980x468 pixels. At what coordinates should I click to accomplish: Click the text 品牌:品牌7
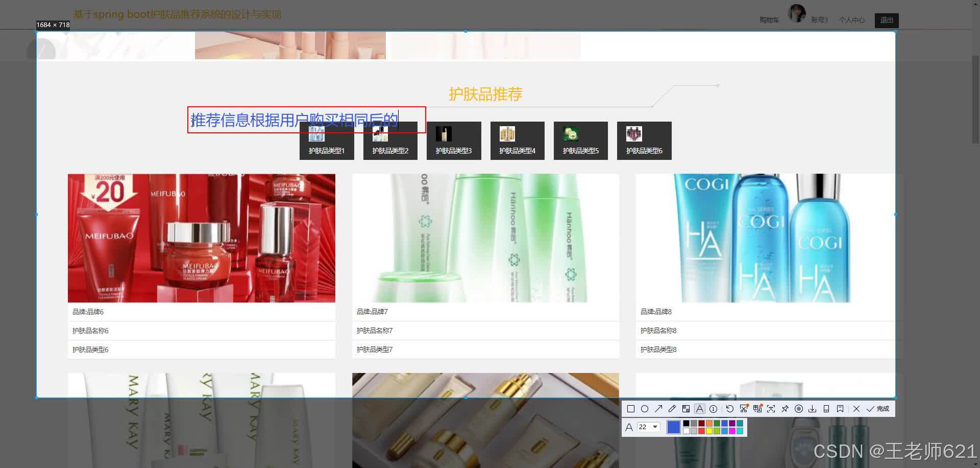click(372, 312)
